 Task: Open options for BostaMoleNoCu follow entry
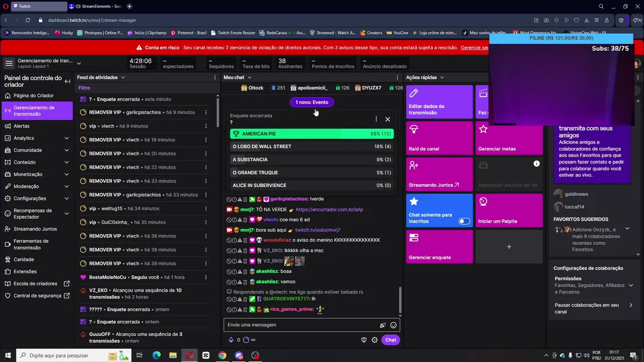tap(206, 277)
